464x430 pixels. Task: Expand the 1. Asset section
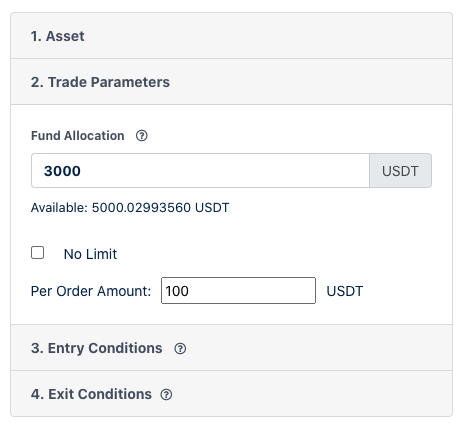click(231, 36)
